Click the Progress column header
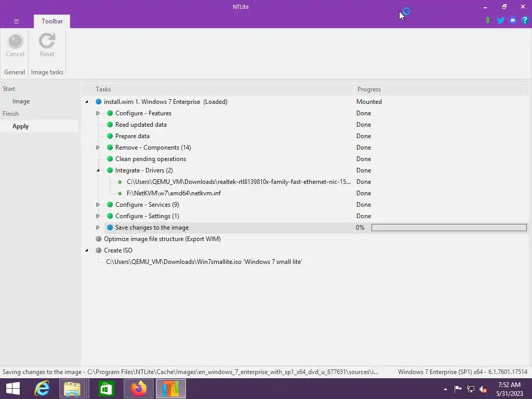Image resolution: width=532 pixels, height=399 pixels. click(x=441, y=89)
